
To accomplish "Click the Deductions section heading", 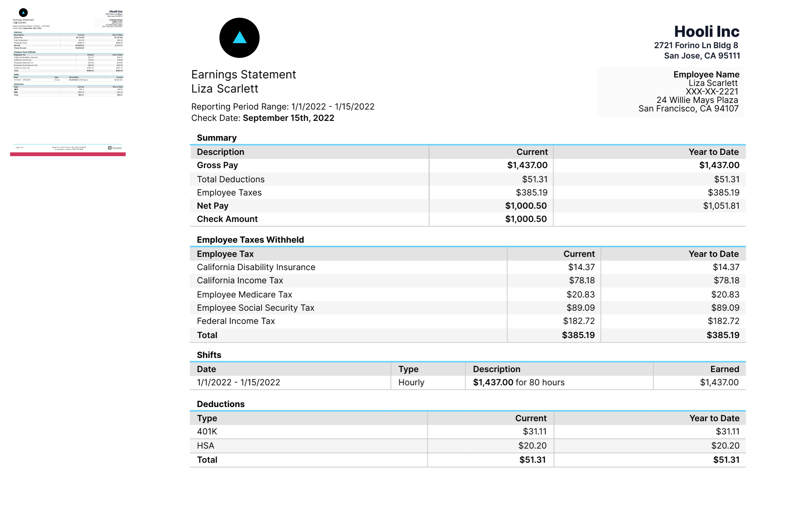I will (x=220, y=404).
